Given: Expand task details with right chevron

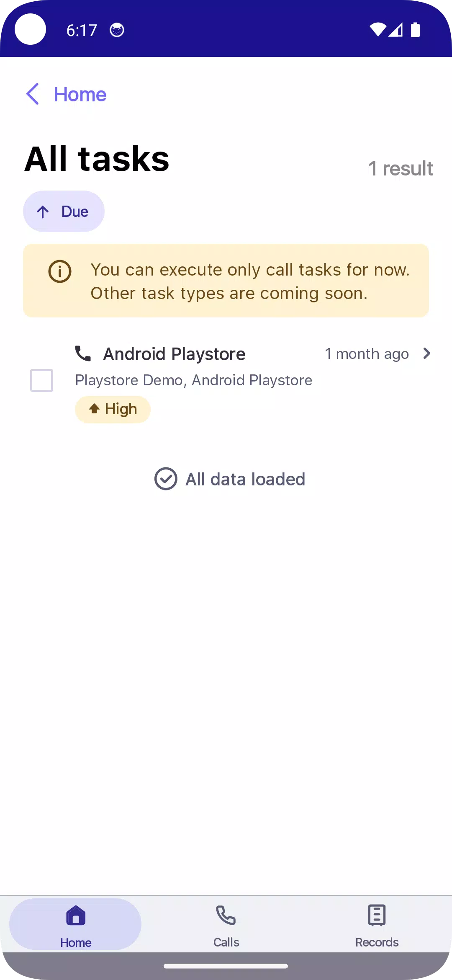Looking at the screenshot, I should (426, 353).
